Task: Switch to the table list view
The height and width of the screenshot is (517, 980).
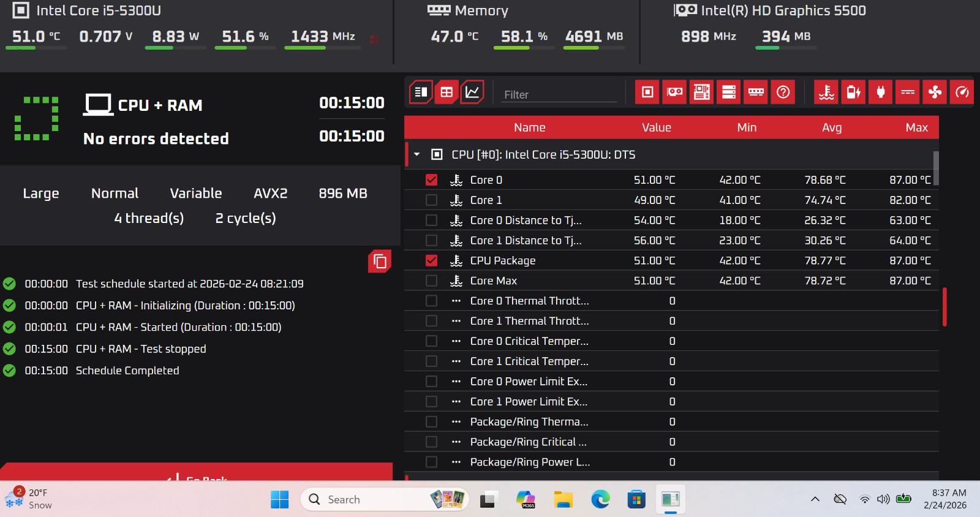Action: click(421, 92)
